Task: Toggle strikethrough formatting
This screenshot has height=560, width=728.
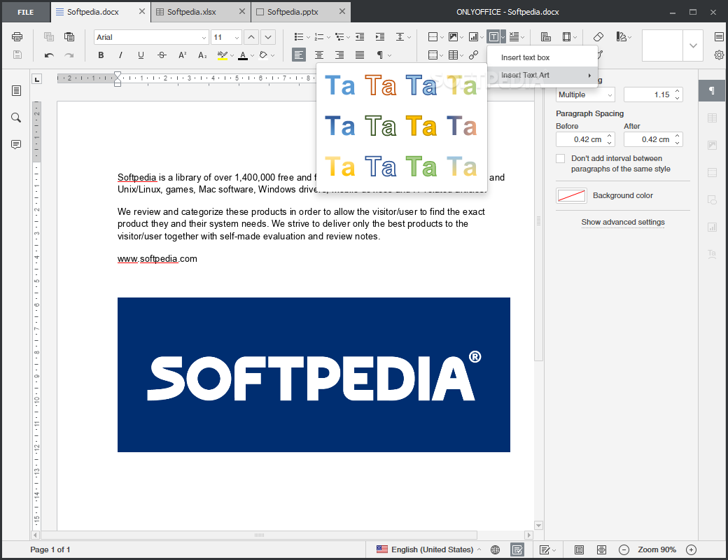Action: coord(162,55)
